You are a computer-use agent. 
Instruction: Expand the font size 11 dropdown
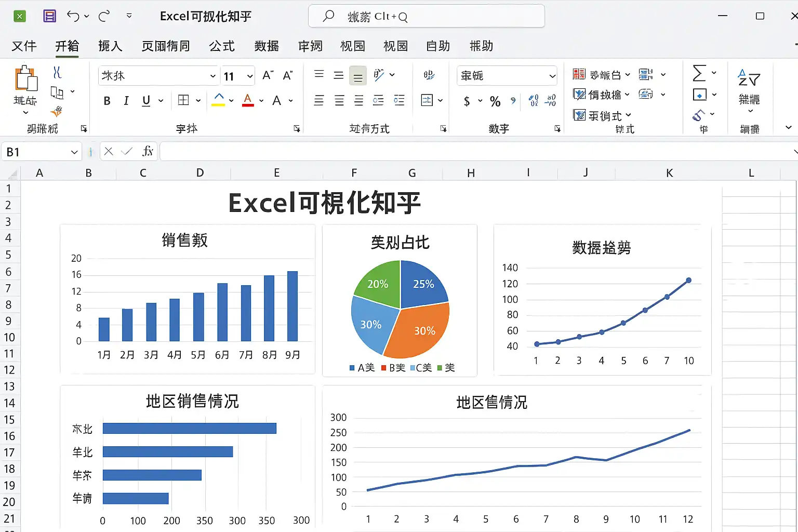click(x=250, y=76)
